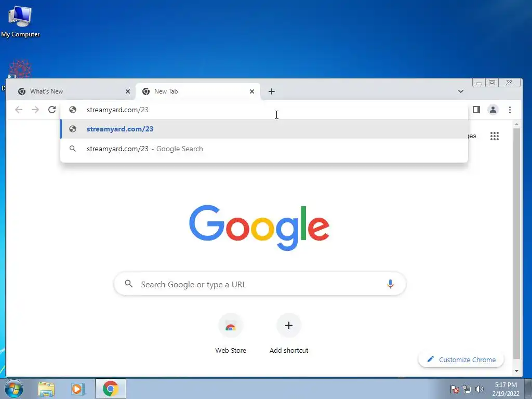Open the Chrome three-dot menu
The image size is (532, 399).
pos(510,110)
